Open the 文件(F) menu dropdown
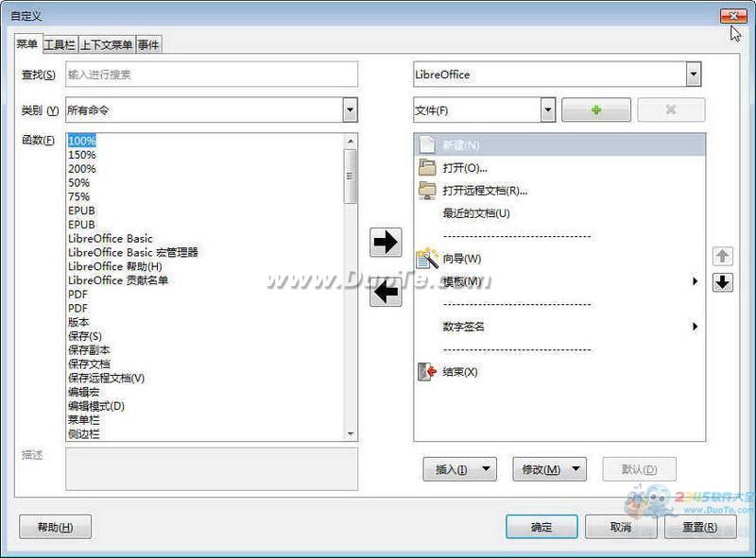The image size is (756, 558). (548, 110)
